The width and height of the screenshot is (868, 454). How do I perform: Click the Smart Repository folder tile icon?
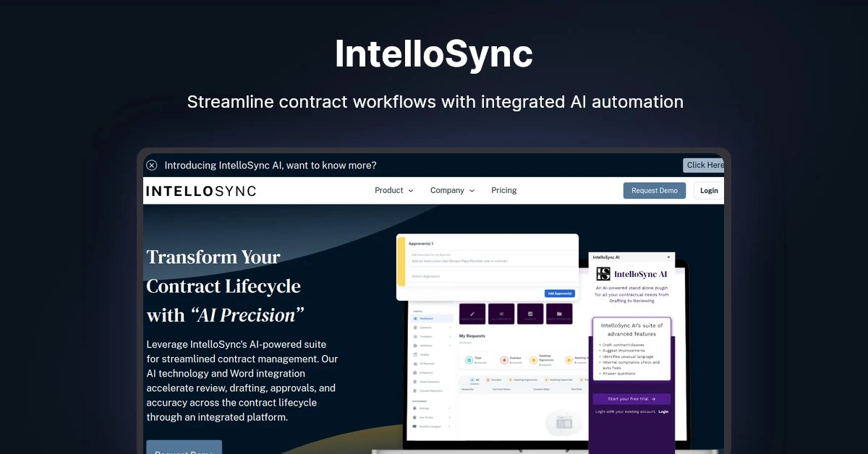(558, 313)
